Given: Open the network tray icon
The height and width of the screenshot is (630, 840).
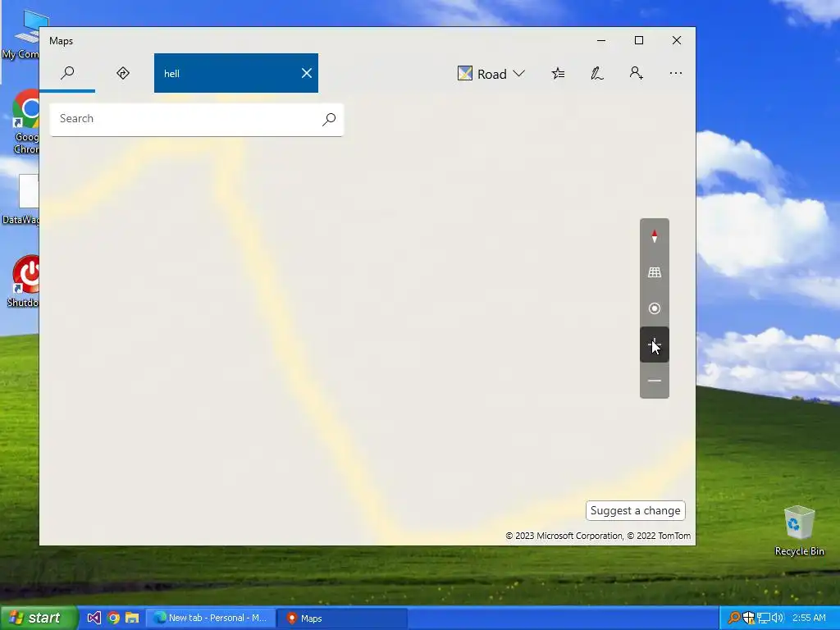Looking at the screenshot, I should [x=763, y=618].
